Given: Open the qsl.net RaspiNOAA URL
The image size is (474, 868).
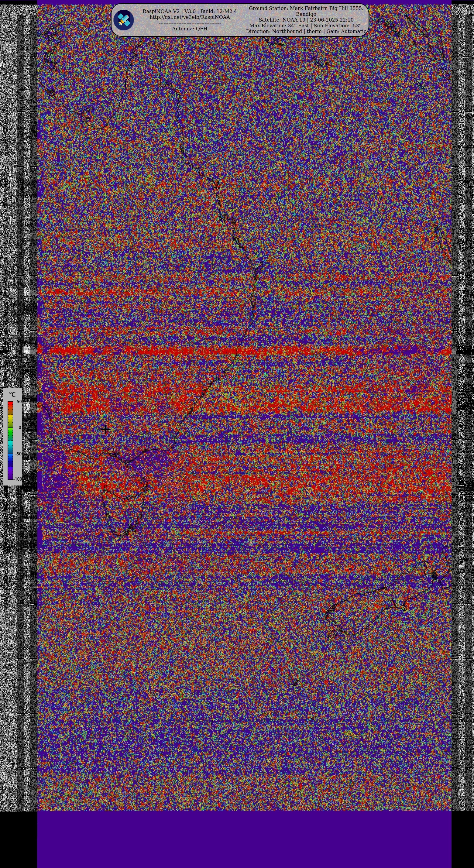Looking at the screenshot, I should (x=190, y=17).
